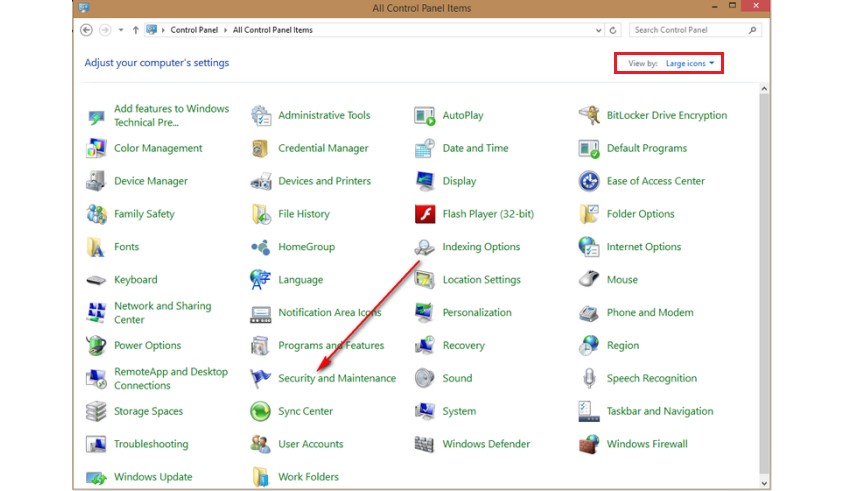Expand the View by Large icons dropdown
Screen dimensions: 866x491
point(690,63)
